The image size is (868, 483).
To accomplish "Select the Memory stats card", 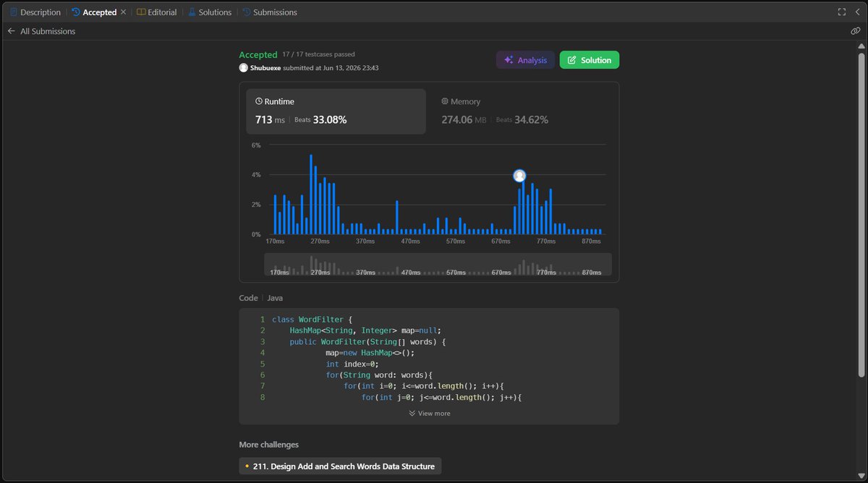I will pyautogui.click(x=522, y=111).
